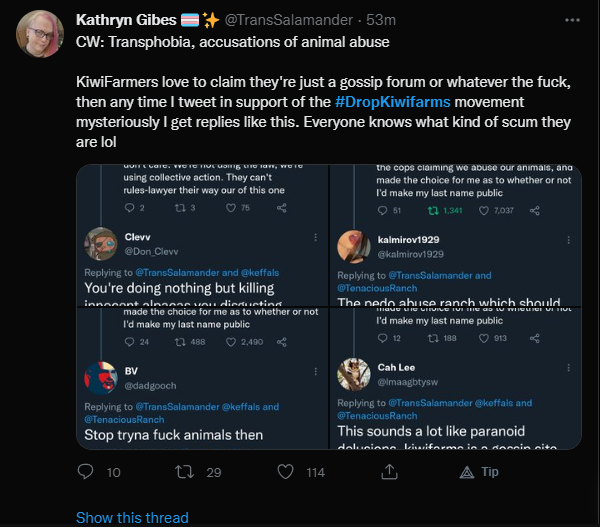Like the main tweet with 114 likes

click(x=285, y=471)
